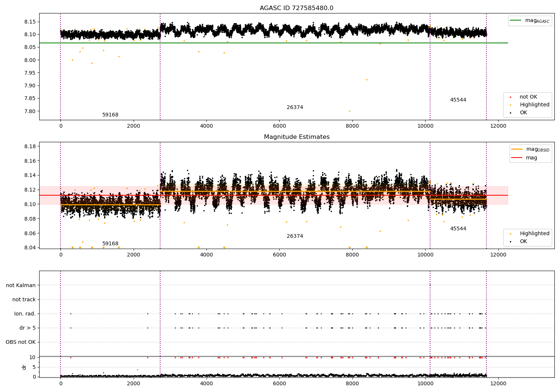Image resolution: width=560 pixels, height=392 pixels.
Task: Click the 8000 tick under the bottom plot
Action: 352,383
